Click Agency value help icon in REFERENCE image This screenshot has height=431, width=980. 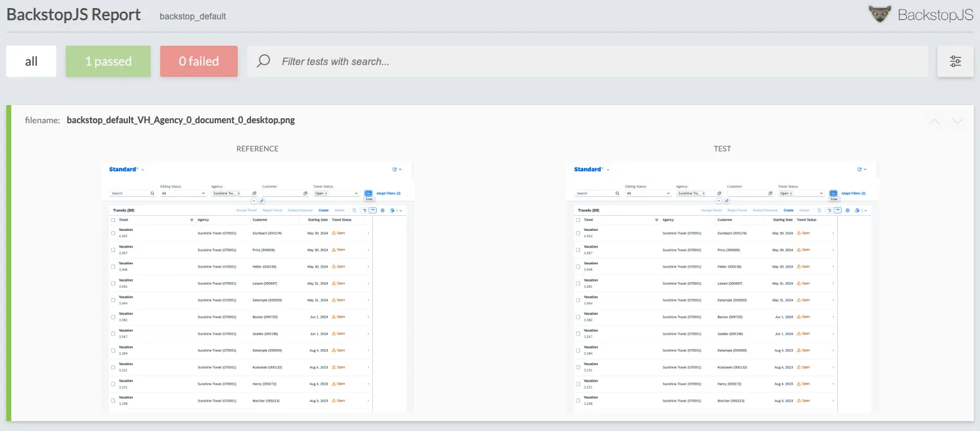[x=254, y=193]
